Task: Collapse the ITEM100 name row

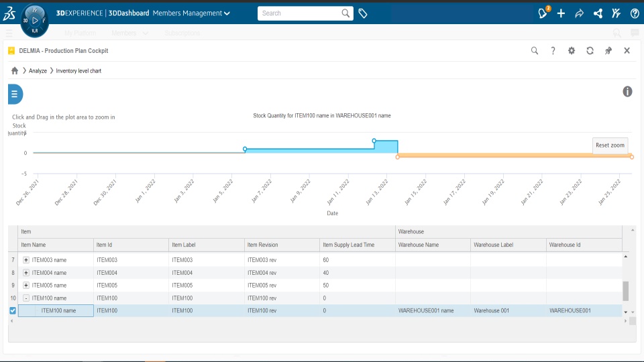Action: [26, 298]
